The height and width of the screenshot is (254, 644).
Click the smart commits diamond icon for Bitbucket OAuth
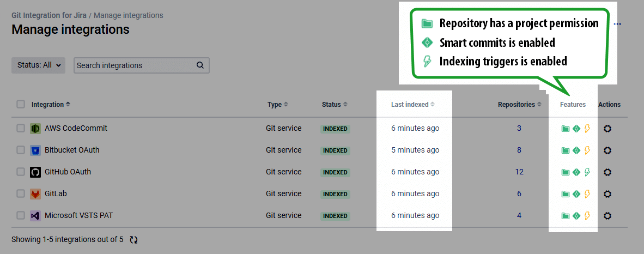pos(576,150)
